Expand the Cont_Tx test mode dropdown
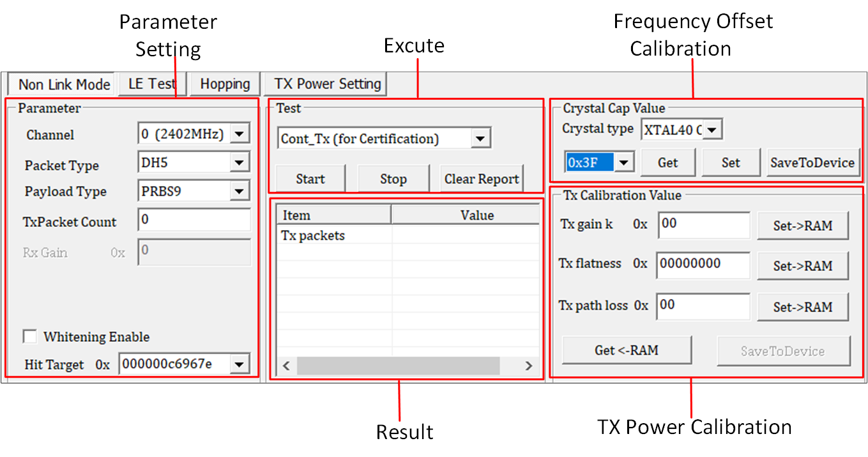The height and width of the screenshot is (457, 868). [x=481, y=139]
